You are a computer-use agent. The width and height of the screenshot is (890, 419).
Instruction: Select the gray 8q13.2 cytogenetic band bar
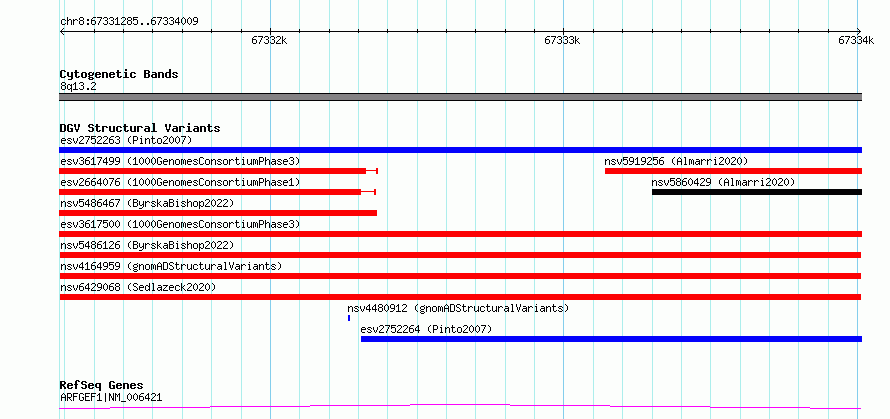tap(460, 97)
